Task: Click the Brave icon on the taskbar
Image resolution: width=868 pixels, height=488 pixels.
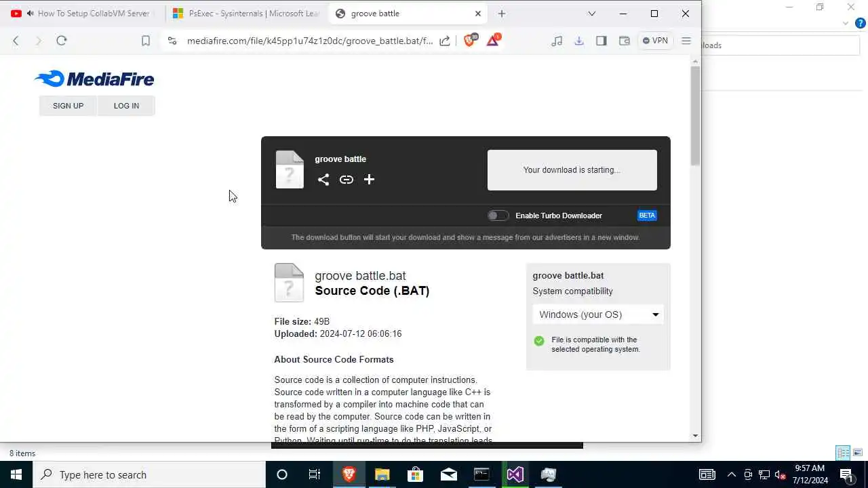Action: click(x=349, y=474)
